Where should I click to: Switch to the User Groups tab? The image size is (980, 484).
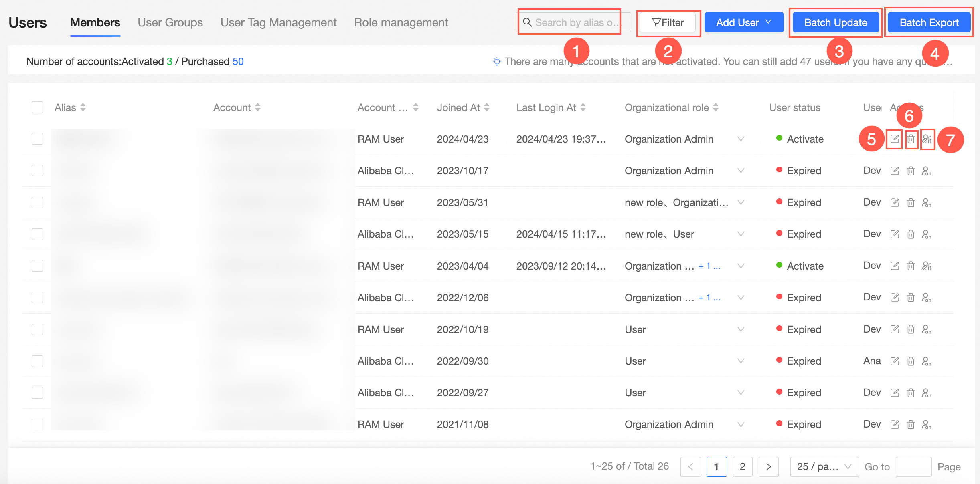pyautogui.click(x=170, y=22)
